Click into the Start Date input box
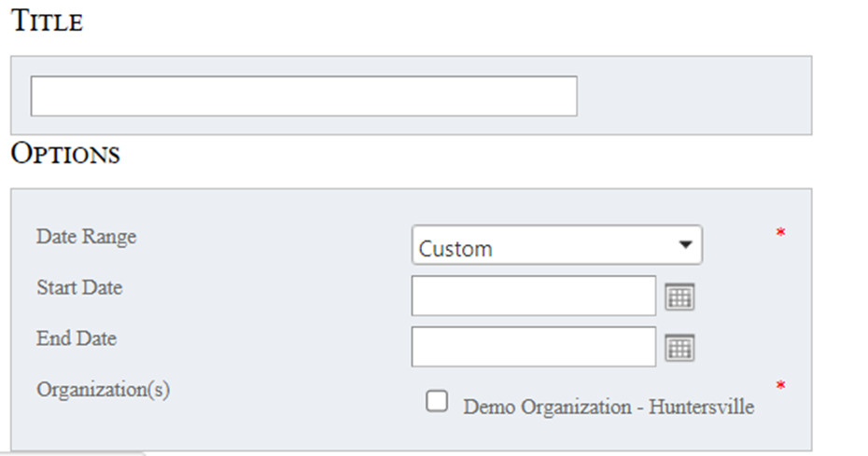Viewport: 868px width, 456px height. pyautogui.click(x=534, y=297)
